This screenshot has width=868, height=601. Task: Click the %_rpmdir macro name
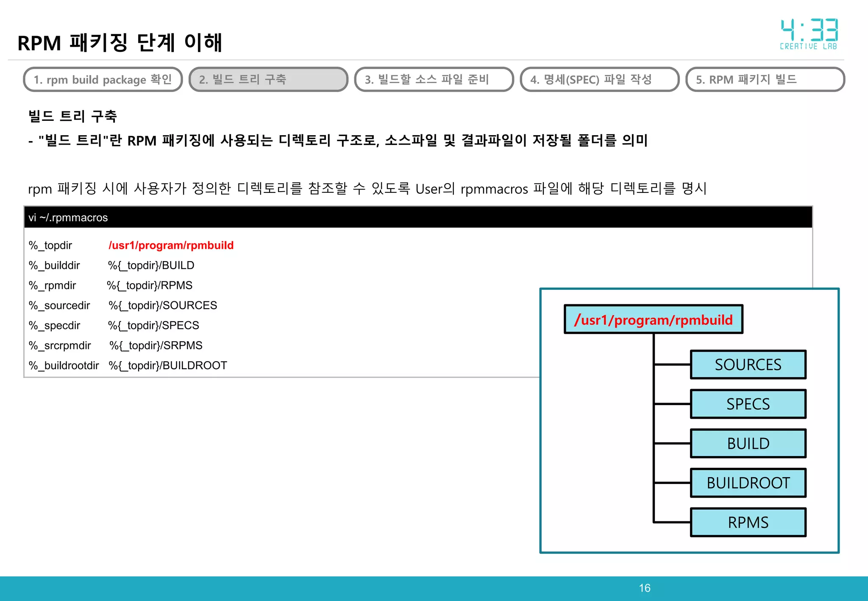(x=52, y=285)
